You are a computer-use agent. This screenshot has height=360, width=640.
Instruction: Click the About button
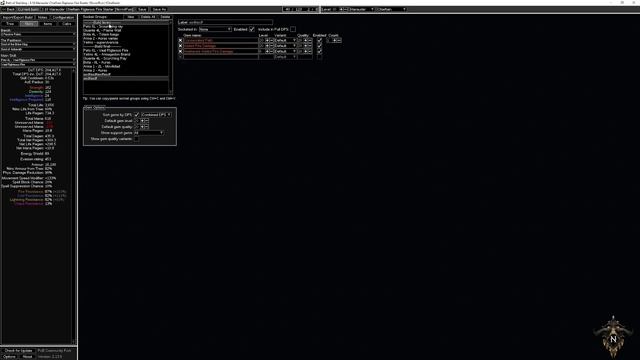click(x=27, y=356)
